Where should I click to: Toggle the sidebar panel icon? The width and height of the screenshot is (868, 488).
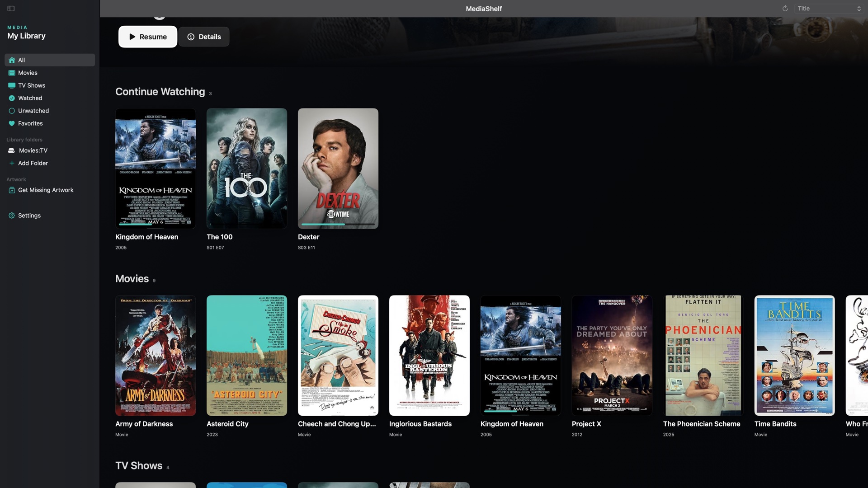pyautogui.click(x=11, y=9)
